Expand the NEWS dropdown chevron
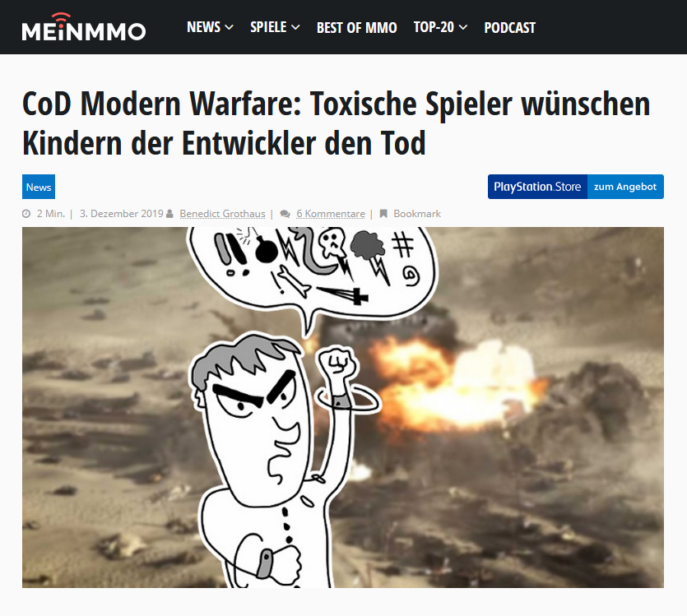The width and height of the screenshot is (687, 616). point(230,27)
